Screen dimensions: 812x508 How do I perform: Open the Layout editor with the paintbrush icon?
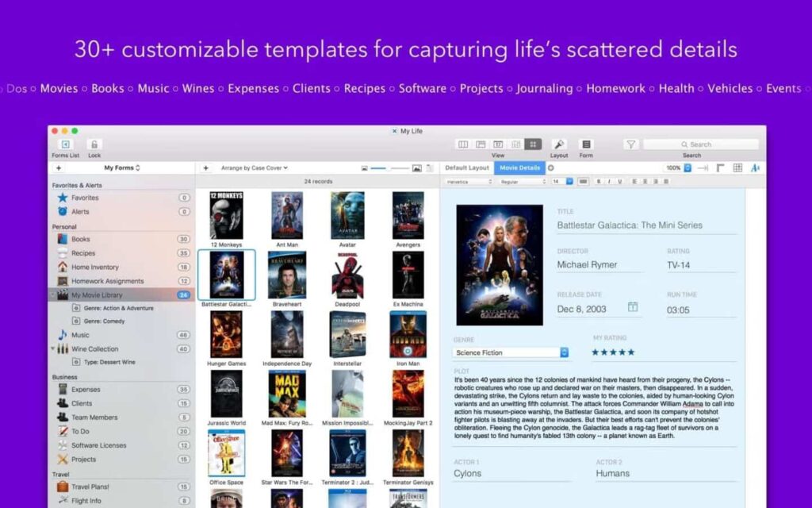coord(559,144)
